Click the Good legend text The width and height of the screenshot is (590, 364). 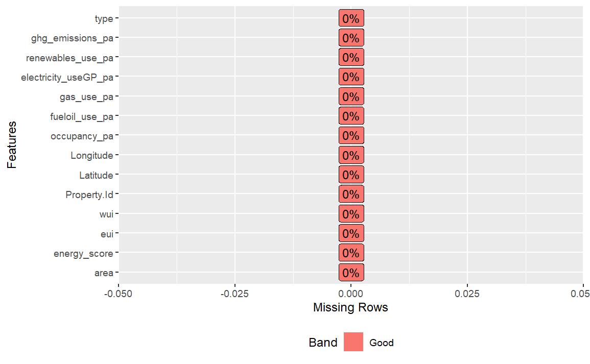click(382, 343)
